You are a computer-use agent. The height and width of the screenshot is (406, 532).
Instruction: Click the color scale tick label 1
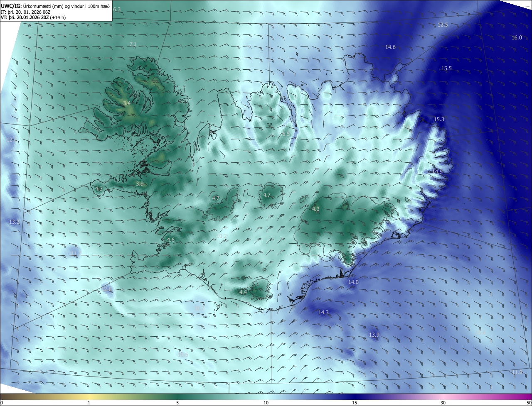89,403
